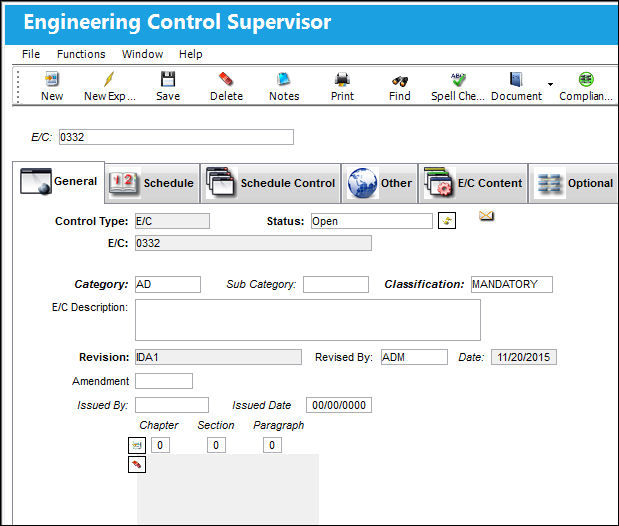
Task: Click the Save floppy disk icon
Action: tap(168, 79)
